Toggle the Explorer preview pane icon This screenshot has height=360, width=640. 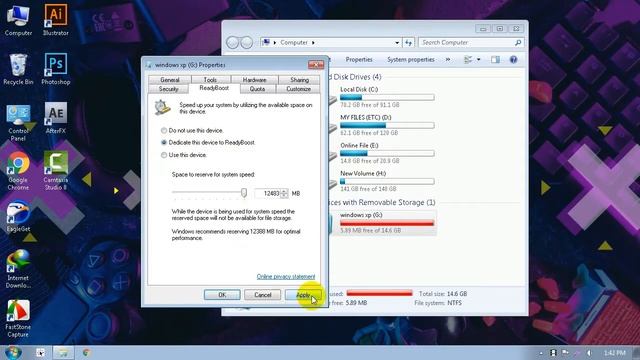(x=495, y=60)
